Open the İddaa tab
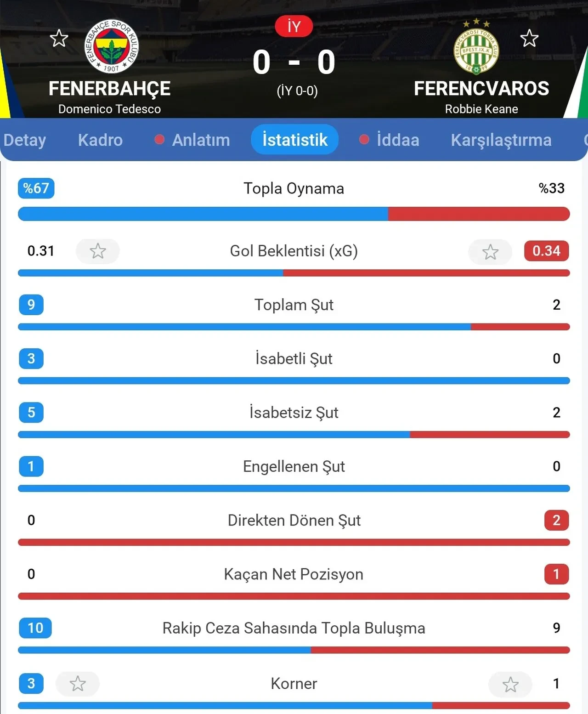This screenshot has height=714, width=588. (x=398, y=140)
